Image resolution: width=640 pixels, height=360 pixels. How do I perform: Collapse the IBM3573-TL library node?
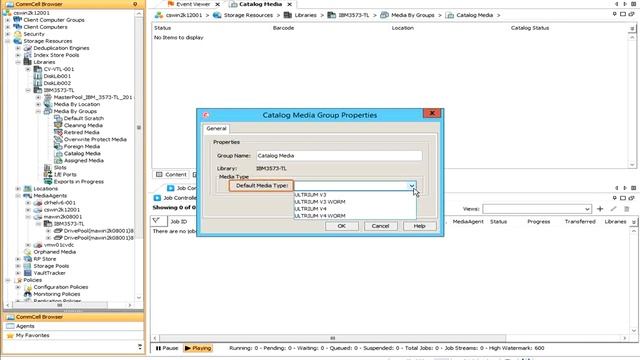point(28,90)
